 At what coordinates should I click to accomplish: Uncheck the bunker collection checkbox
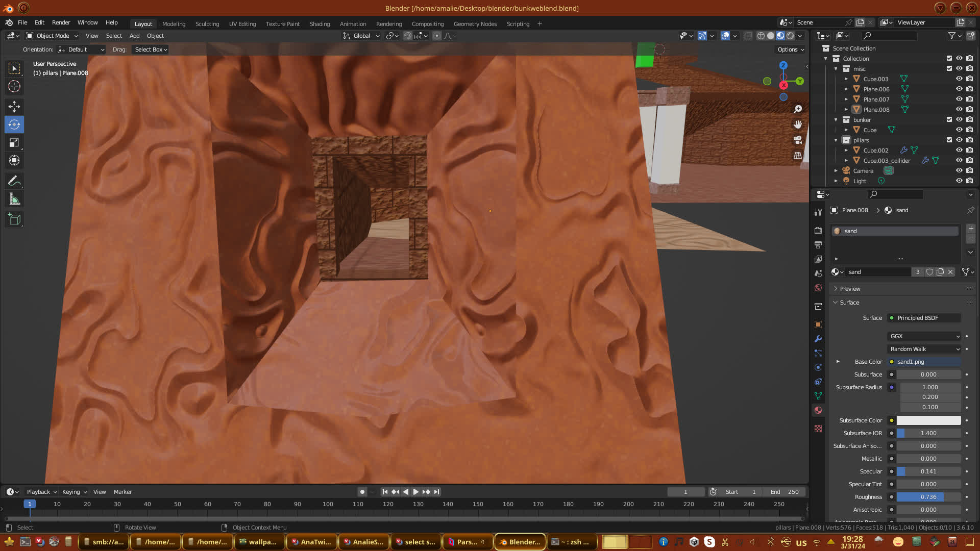pos(949,119)
